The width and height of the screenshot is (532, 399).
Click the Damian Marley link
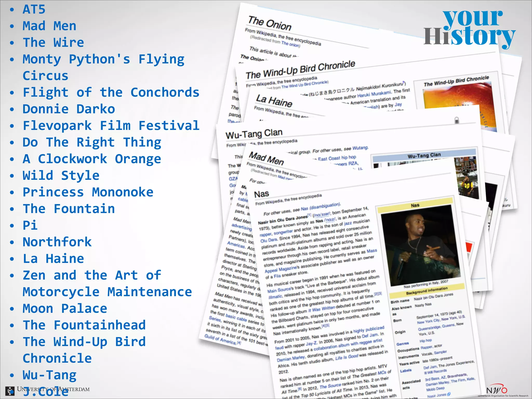(291, 358)
